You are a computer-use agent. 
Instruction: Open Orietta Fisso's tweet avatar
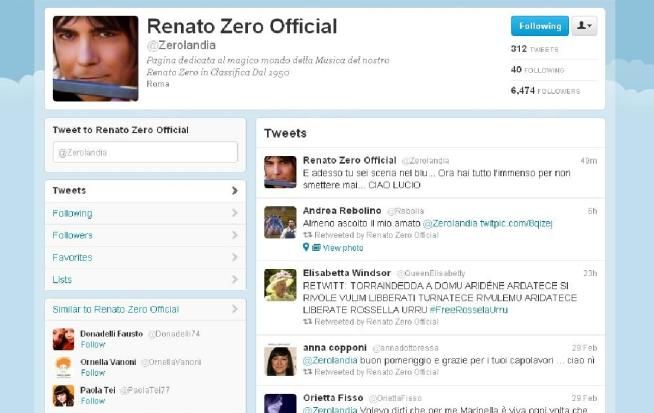point(280,403)
